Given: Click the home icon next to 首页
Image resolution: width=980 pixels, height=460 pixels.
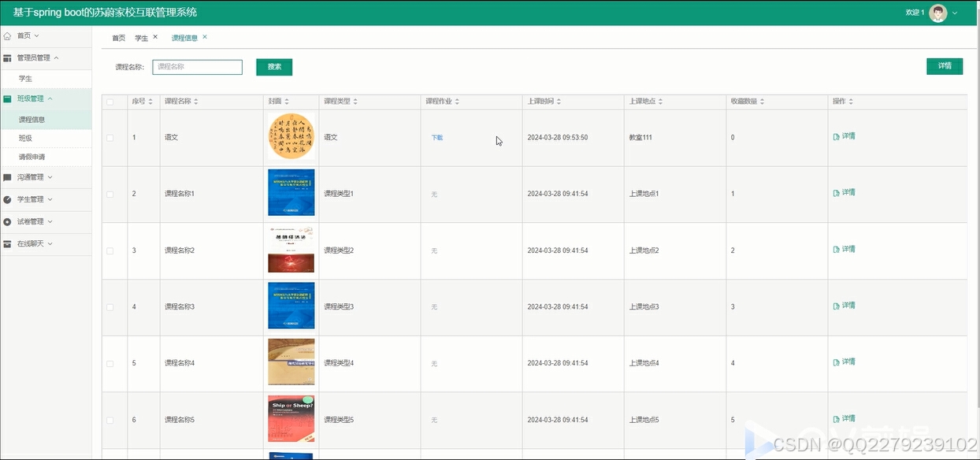Looking at the screenshot, I should pyautogui.click(x=7, y=35).
